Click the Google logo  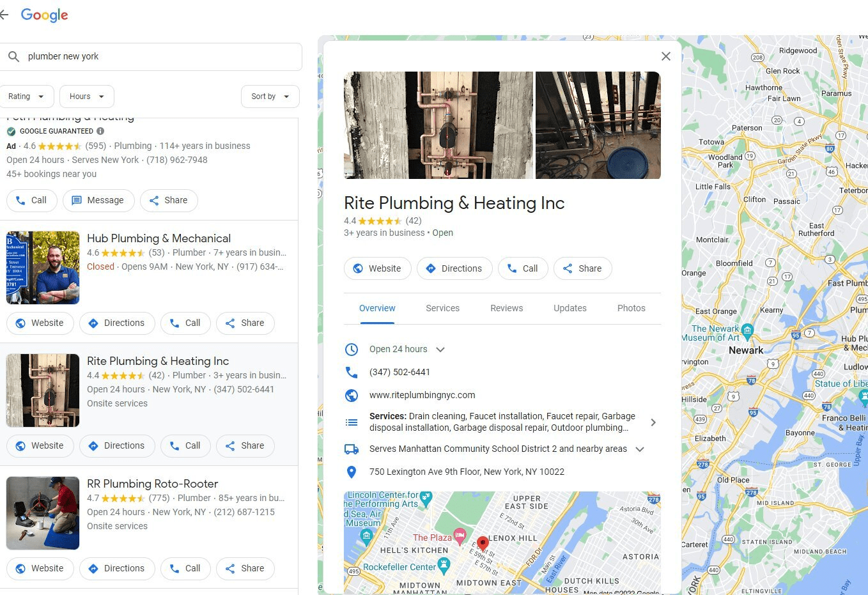pos(44,15)
